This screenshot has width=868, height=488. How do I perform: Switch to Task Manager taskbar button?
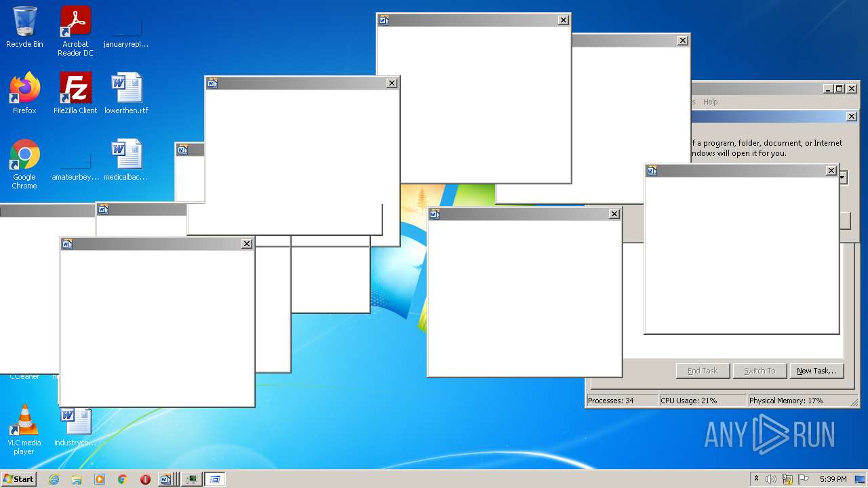point(192,479)
